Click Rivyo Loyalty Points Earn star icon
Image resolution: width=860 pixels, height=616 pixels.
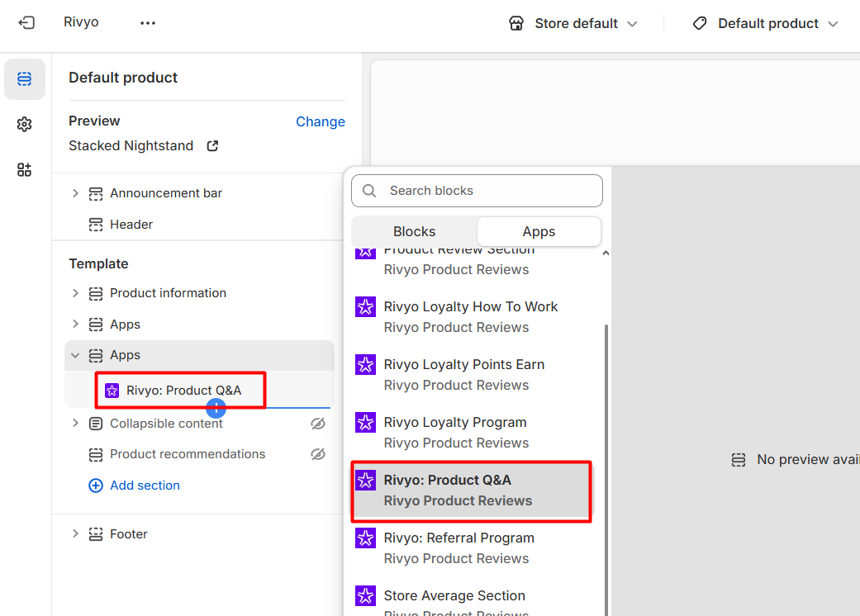tap(365, 365)
